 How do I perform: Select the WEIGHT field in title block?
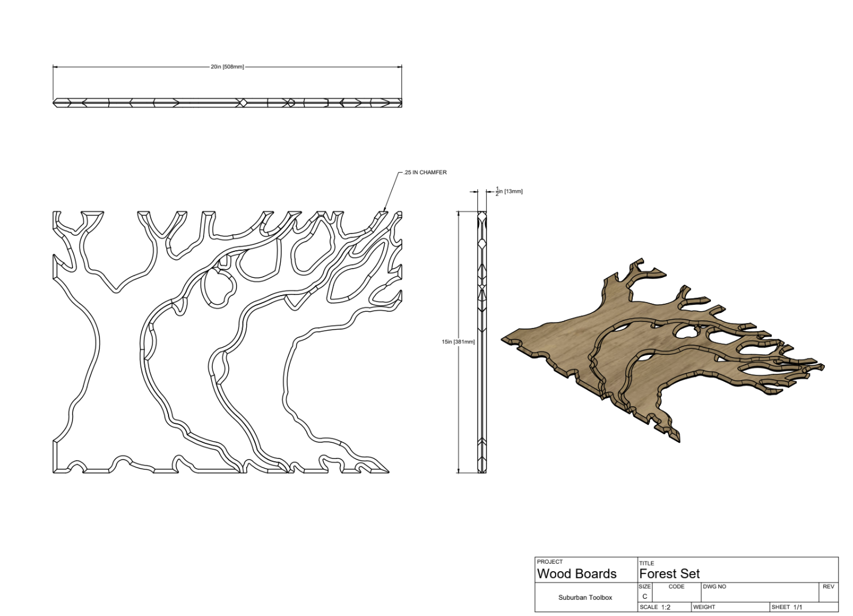730,607
